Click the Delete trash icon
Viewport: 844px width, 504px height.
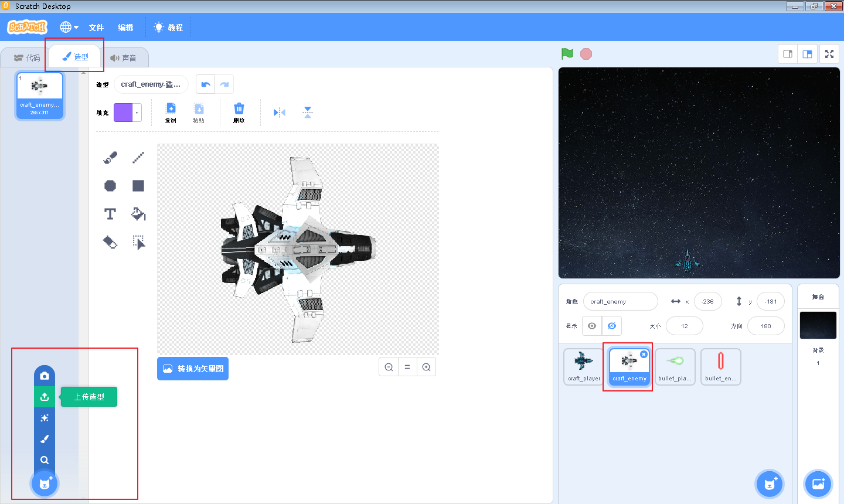tap(239, 113)
